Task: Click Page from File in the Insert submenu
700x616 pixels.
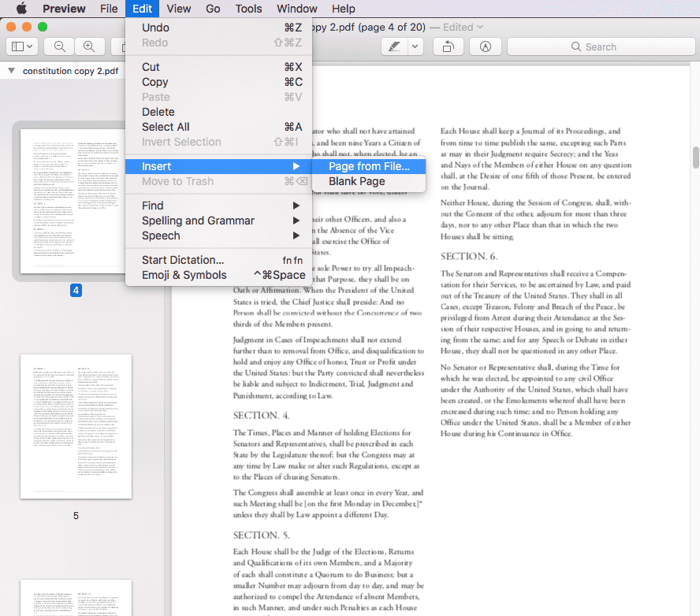Action: tap(370, 166)
